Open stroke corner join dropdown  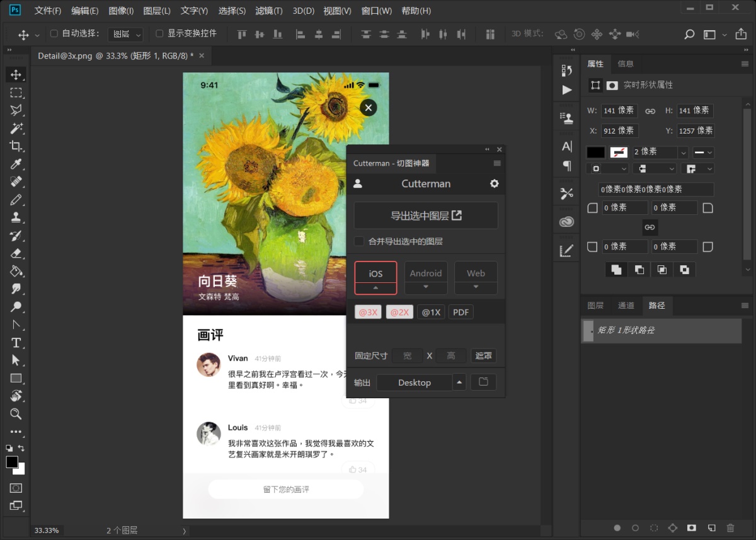[x=698, y=169]
